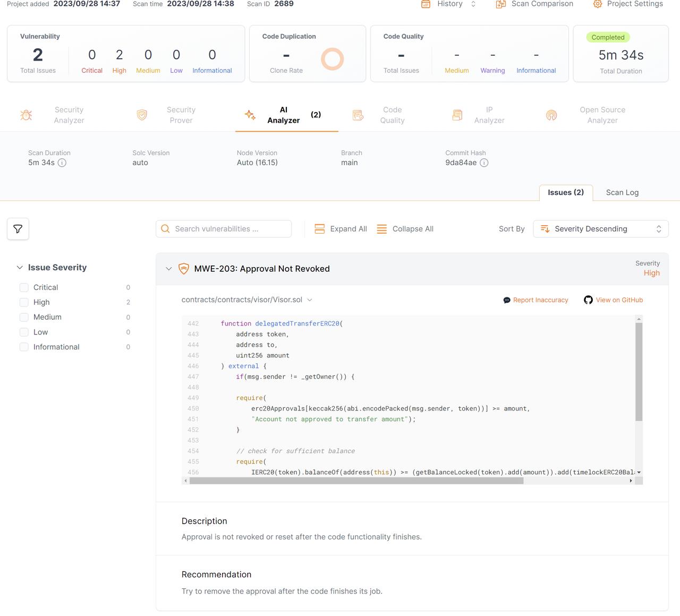Open the History dropdown arrows

pos(473,4)
